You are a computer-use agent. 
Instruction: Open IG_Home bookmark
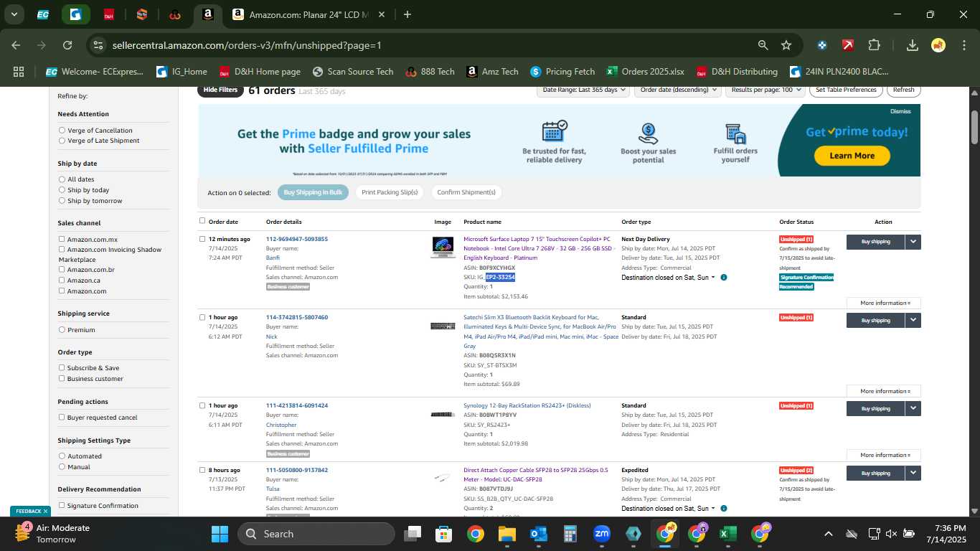(182, 72)
